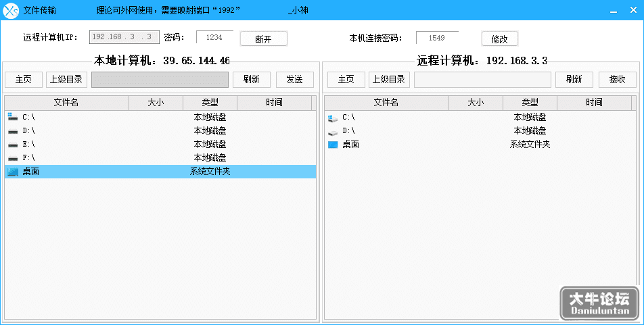Click 断开 to disconnect
Viewport: 644px width, 325px height.
click(263, 39)
